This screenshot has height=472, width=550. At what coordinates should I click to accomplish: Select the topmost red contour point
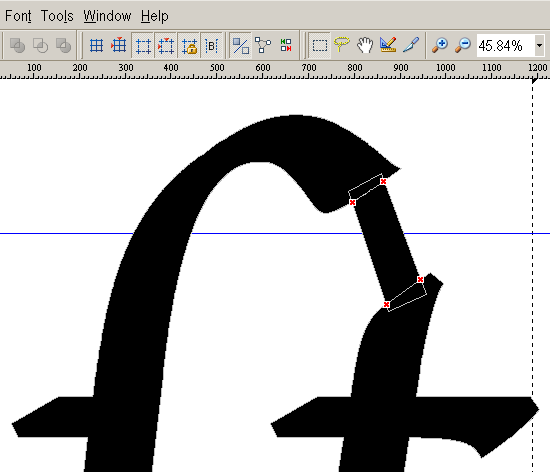(383, 181)
